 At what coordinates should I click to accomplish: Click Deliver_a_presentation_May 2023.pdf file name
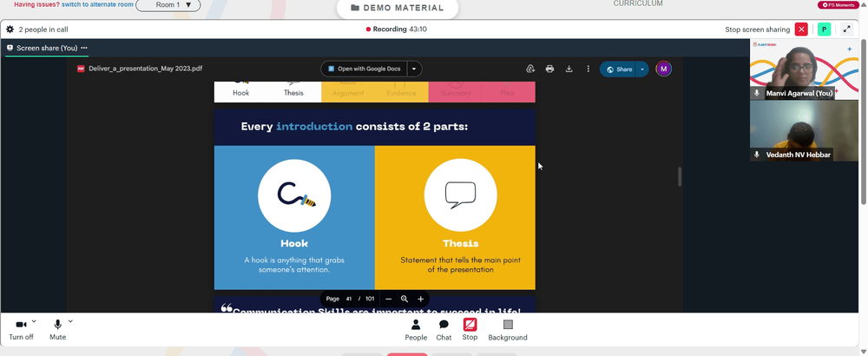[146, 69]
